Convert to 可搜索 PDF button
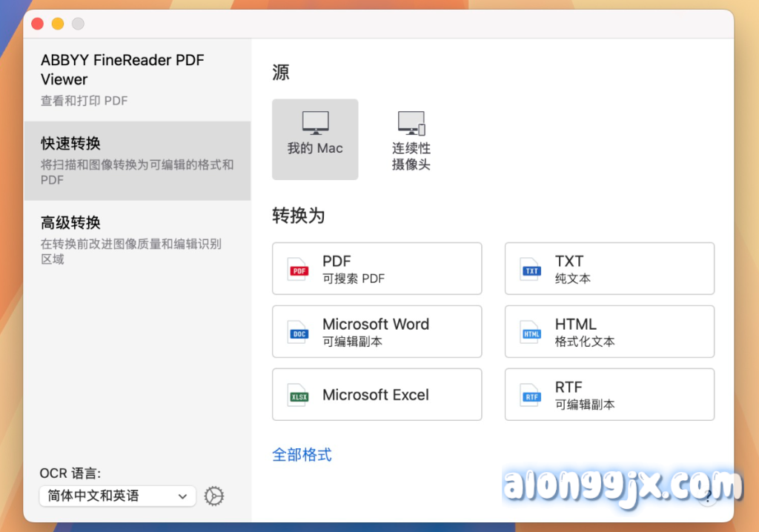Screen dimensions: 759x532 tap(377, 269)
